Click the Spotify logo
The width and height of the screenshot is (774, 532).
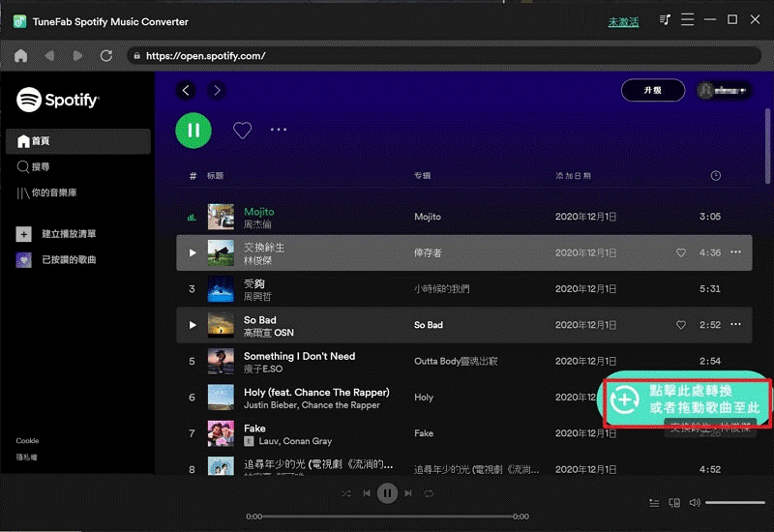58,100
